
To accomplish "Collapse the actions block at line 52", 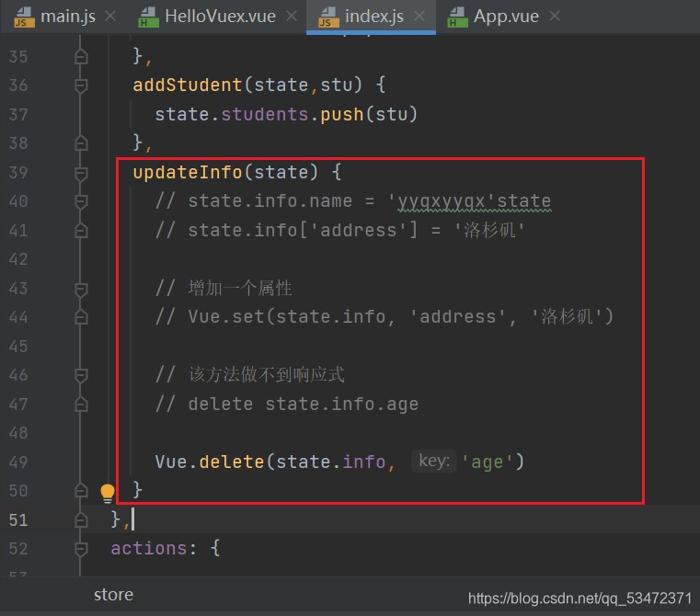I will (81, 549).
